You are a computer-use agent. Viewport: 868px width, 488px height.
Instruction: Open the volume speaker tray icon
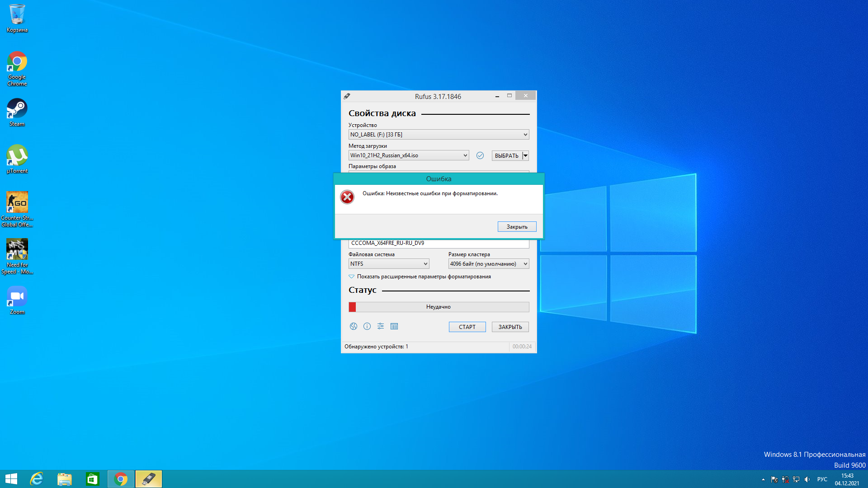click(x=807, y=479)
